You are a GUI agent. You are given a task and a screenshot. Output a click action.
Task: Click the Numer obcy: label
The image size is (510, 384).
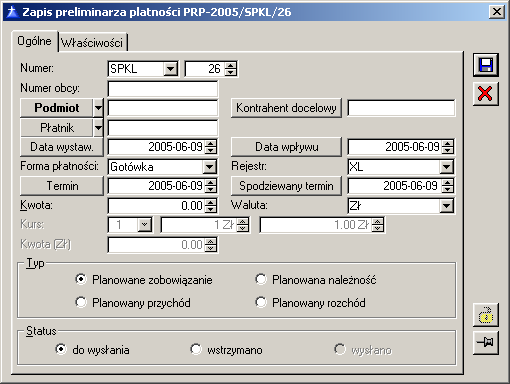coord(50,88)
